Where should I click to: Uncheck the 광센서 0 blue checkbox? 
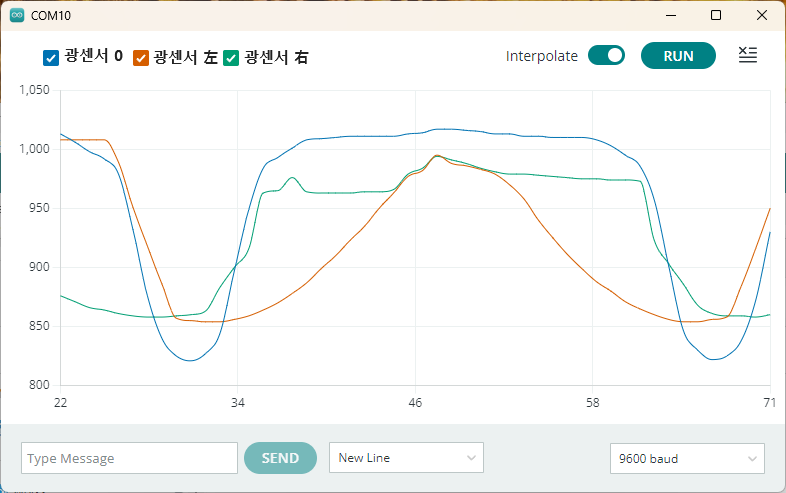51,58
